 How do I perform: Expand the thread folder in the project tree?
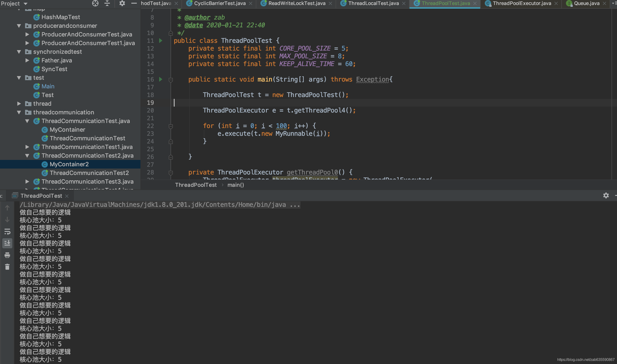point(19,103)
